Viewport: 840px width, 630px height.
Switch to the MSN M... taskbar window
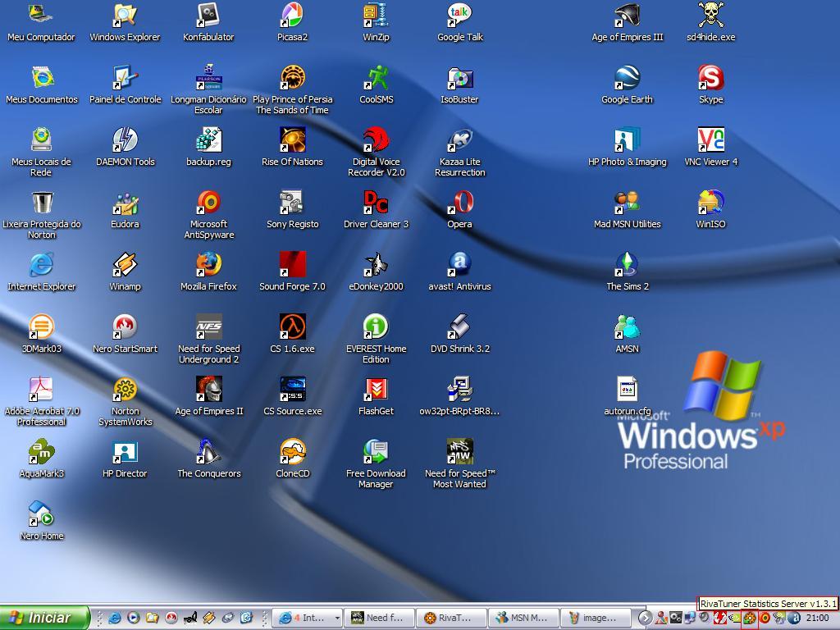pyautogui.click(x=524, y=619)
